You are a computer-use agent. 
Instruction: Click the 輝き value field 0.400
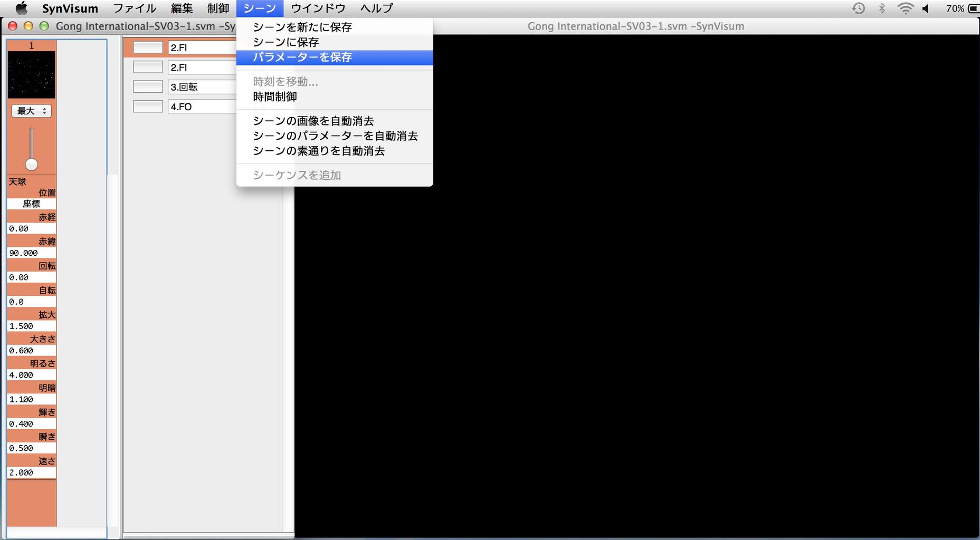coord(32,424)
